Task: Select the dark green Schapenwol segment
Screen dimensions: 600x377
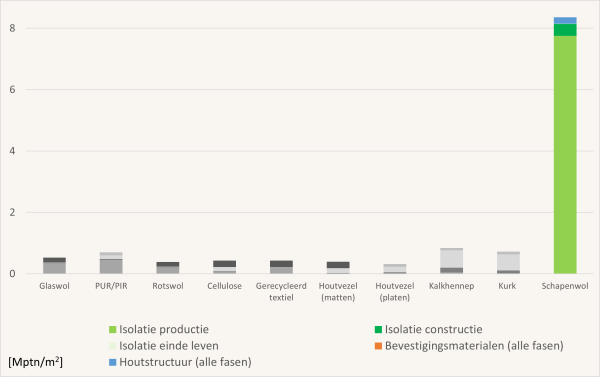Action: (565, 30)
